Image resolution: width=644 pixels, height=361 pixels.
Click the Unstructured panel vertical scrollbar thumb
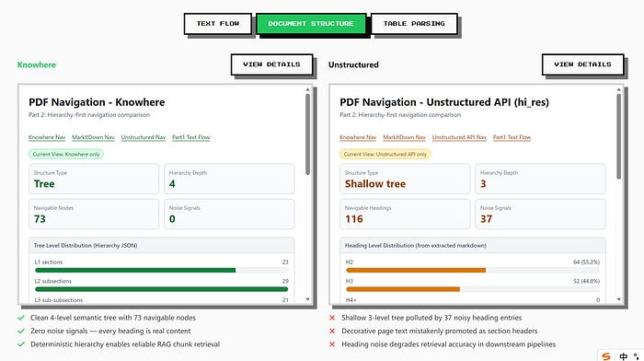[x=618, y=136]
